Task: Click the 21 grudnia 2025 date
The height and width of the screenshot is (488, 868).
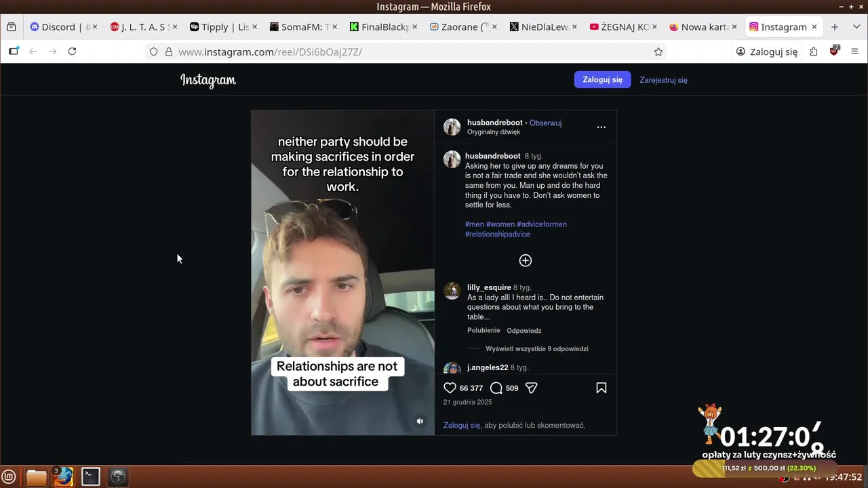Action: [468, 402]
